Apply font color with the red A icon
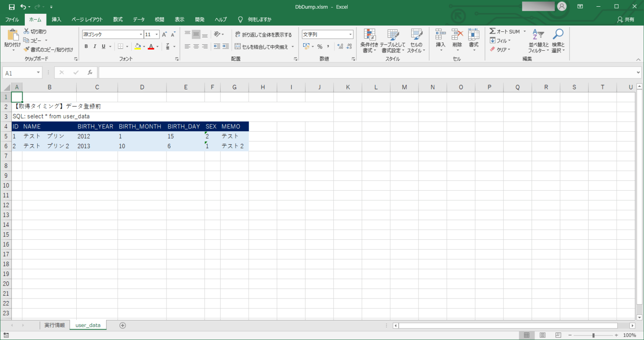The width and height of the screenshot is (644, 340). 151,47
